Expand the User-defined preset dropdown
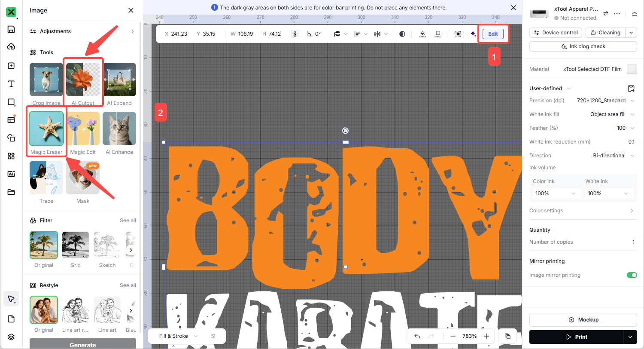The width and height of the screenshot is (644, 349). pos(569,89)
